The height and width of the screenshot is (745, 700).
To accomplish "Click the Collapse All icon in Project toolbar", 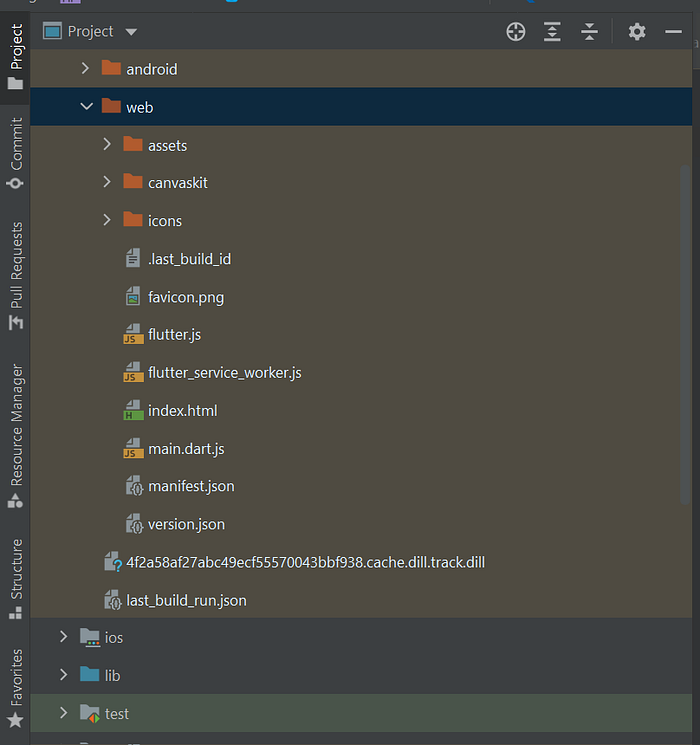I will click(589, 32).
